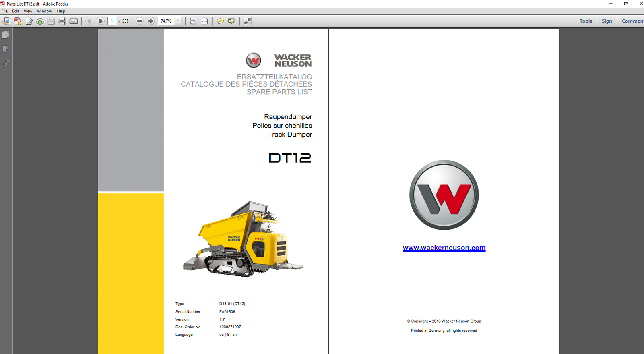
Task: Show the Bookmarks side panel
Action: click(6, 49)
